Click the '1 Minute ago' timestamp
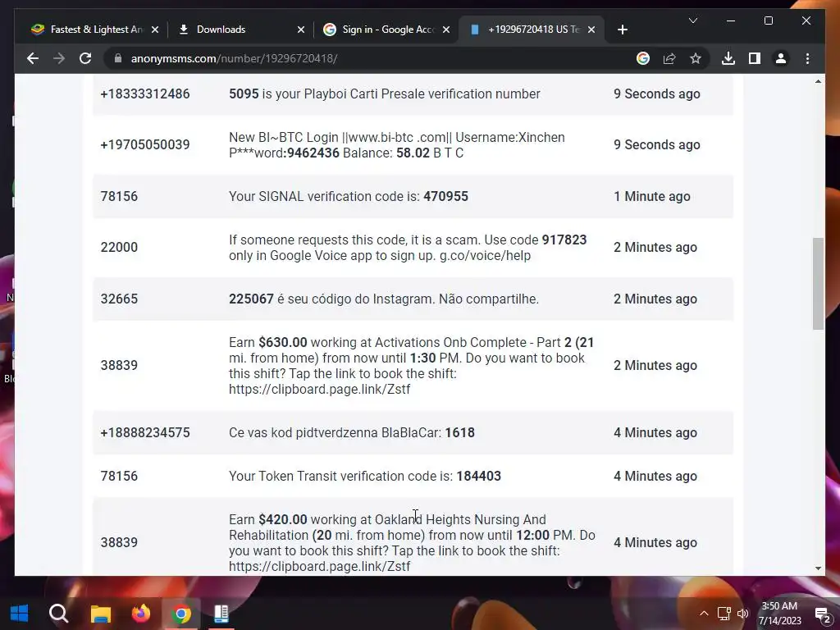Screen dimensions: 840x630 coord(652,197)
